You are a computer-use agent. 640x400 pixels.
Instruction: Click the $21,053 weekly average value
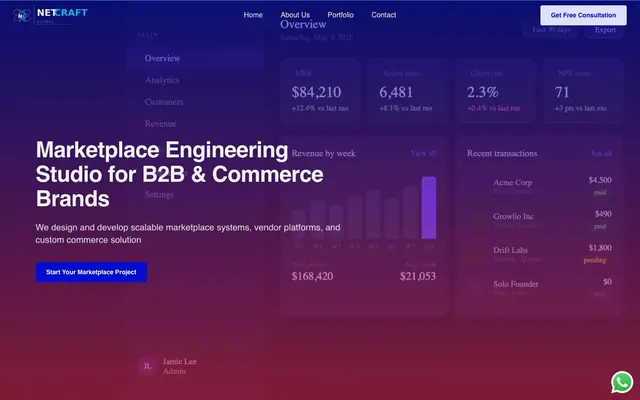pos(418,276)
